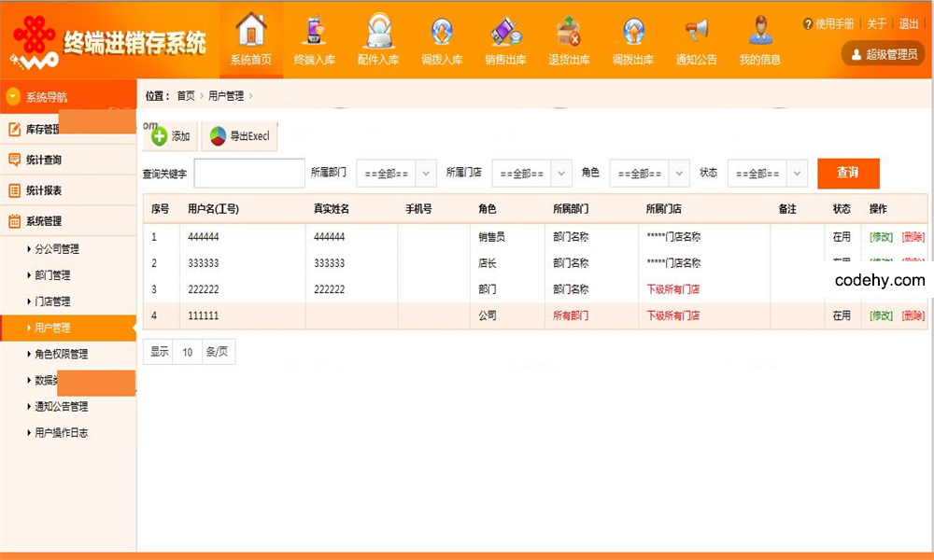The image size is (934, 560).
Task: Open the 配件入库 accessories icon
Action: coord(378,31)
